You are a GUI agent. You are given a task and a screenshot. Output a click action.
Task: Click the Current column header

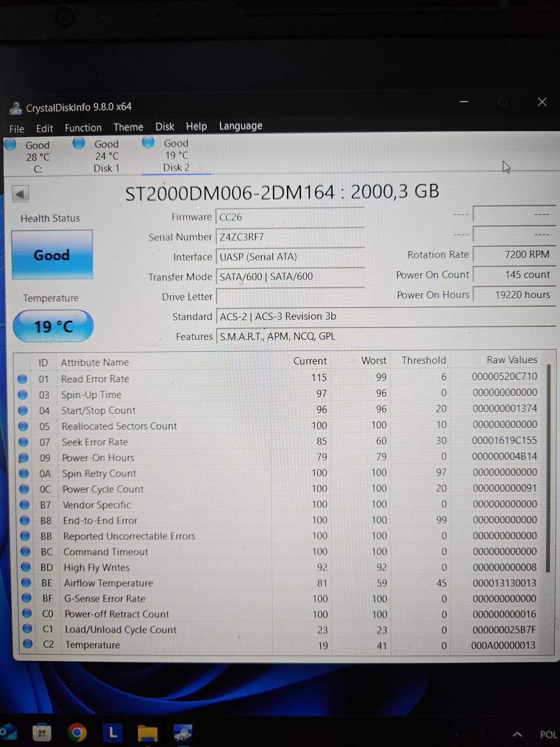tap(310, 361)
